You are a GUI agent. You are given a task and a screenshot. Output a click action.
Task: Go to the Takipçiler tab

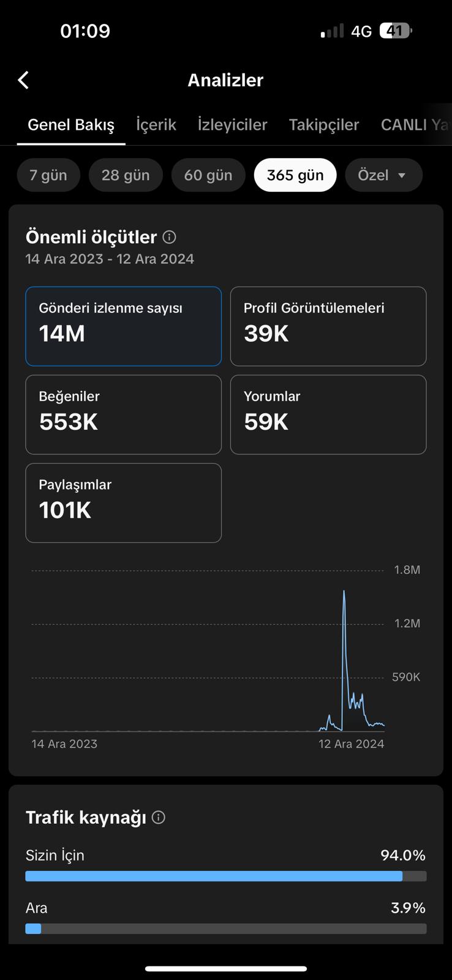point(324,125)
